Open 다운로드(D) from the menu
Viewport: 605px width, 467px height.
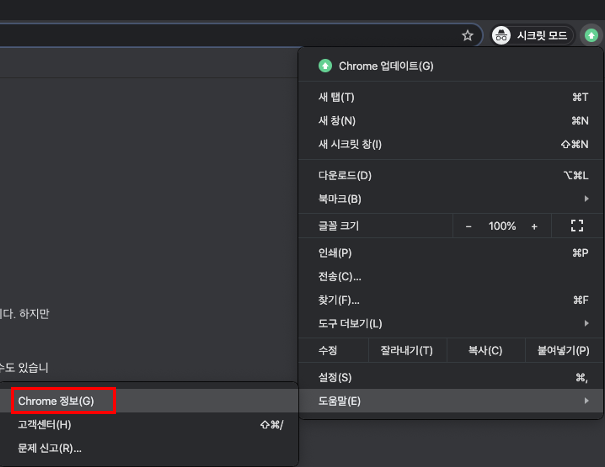(451, 176)
